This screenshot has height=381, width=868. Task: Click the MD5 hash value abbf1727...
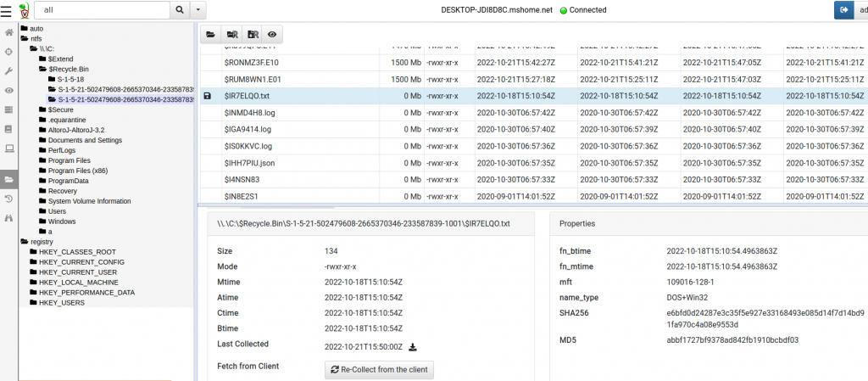[732, 339]
